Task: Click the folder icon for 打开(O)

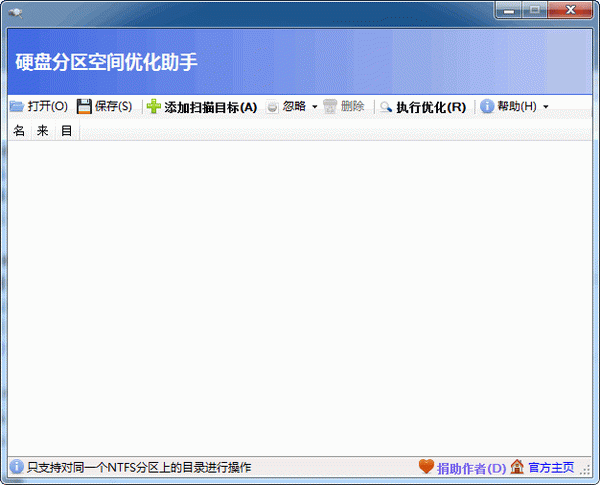Action: point(16,107)
